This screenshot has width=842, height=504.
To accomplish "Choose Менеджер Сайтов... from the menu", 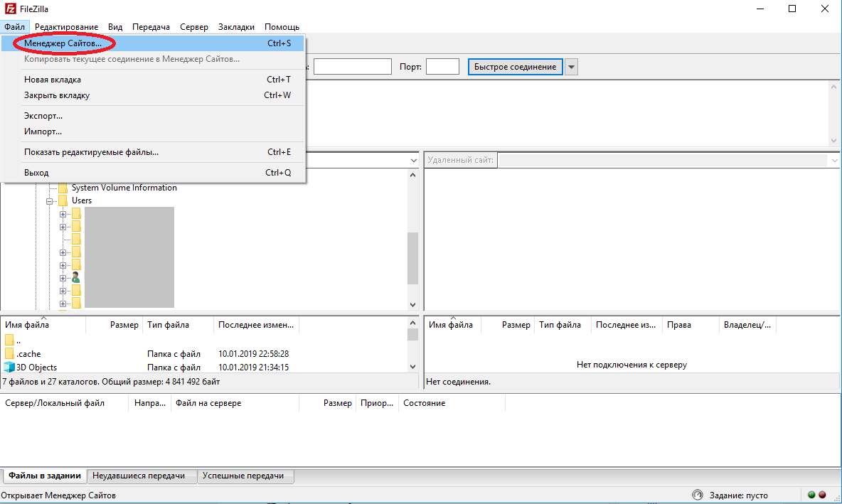I will pos(153,43).
